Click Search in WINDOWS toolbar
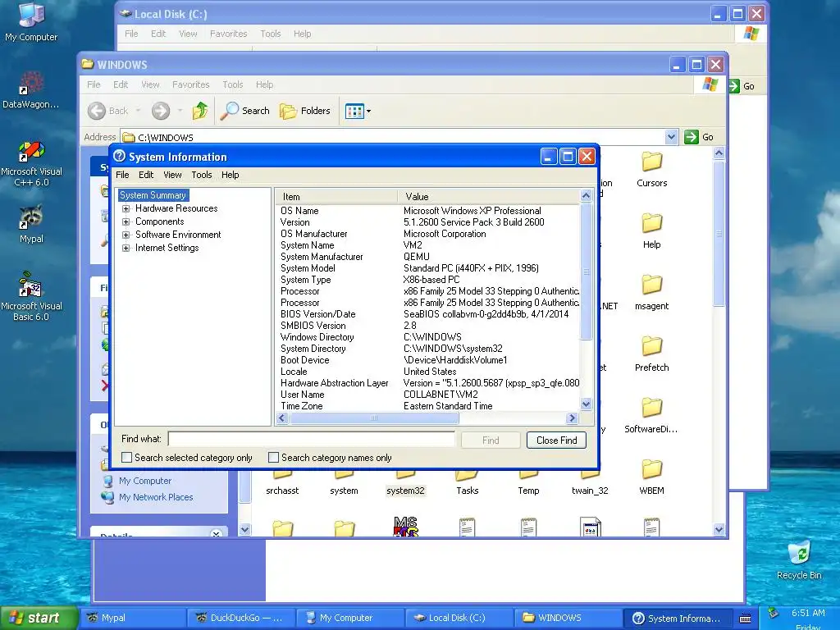The image size is (840, 630). click(x=244, y=111)
